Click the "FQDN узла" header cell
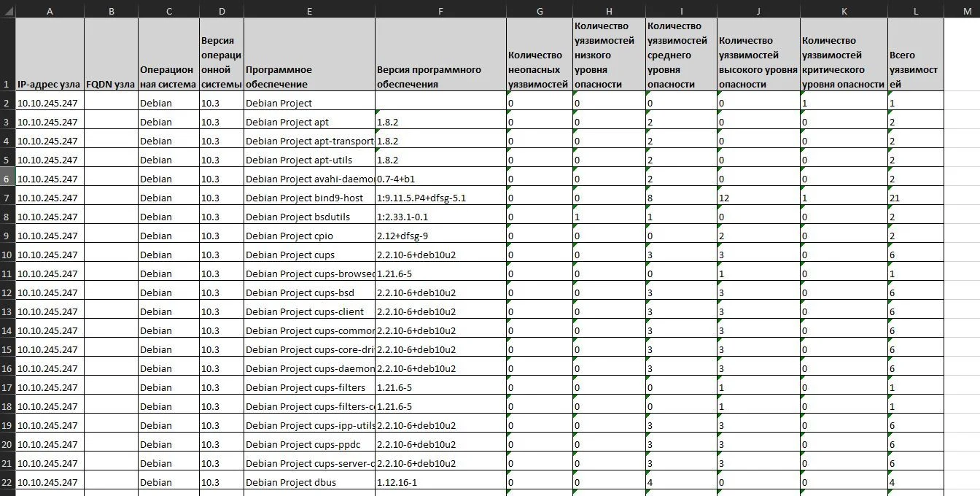 click(x=111, y=55)
